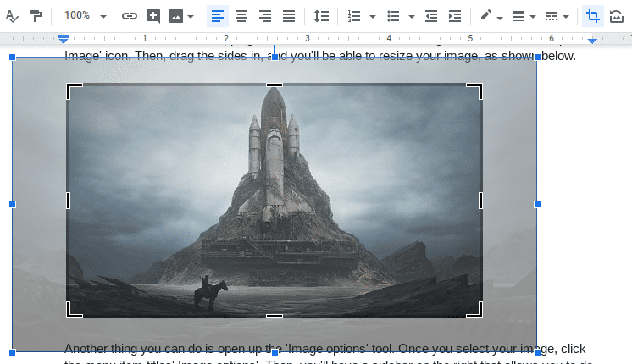Click the bottom-center crop edge handle
632x364 pixels.
tap(274, 316)
